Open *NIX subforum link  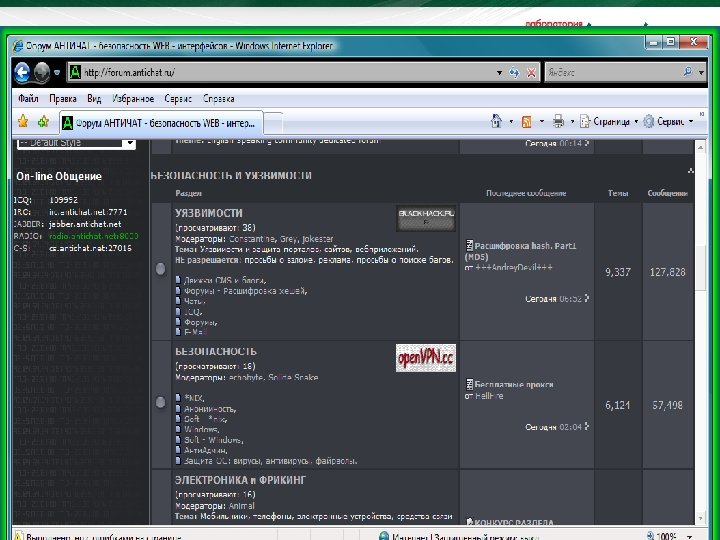pyautogui.click(x=194, y=398)
